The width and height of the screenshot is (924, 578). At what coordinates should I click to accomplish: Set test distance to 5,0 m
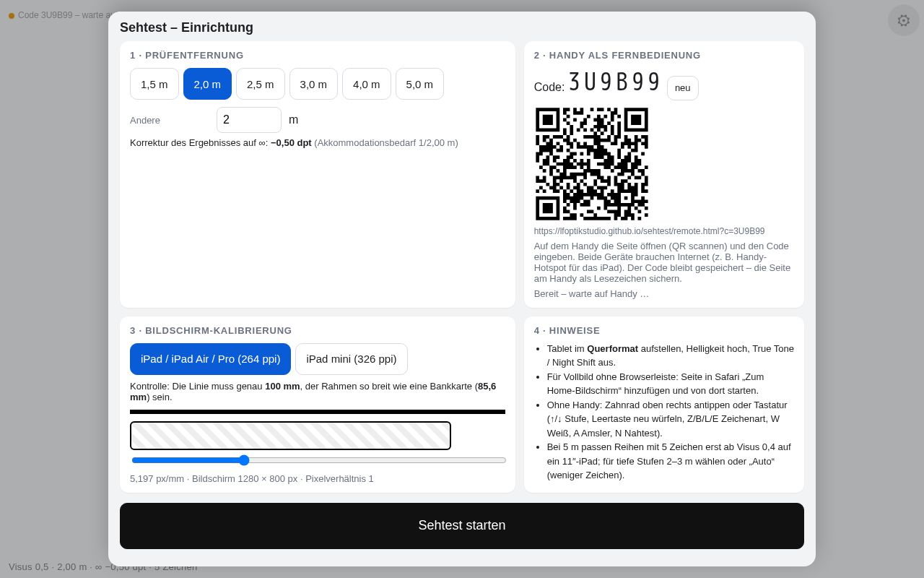(x=419, y=84)
